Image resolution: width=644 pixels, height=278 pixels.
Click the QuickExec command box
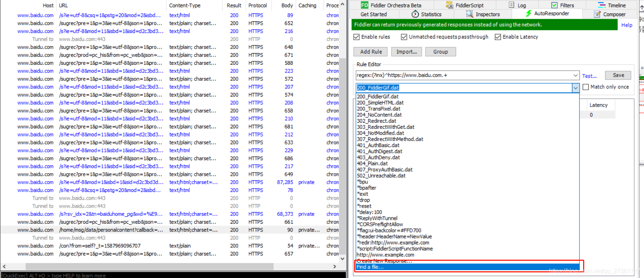pyautogui.click(x=173, y=275)
